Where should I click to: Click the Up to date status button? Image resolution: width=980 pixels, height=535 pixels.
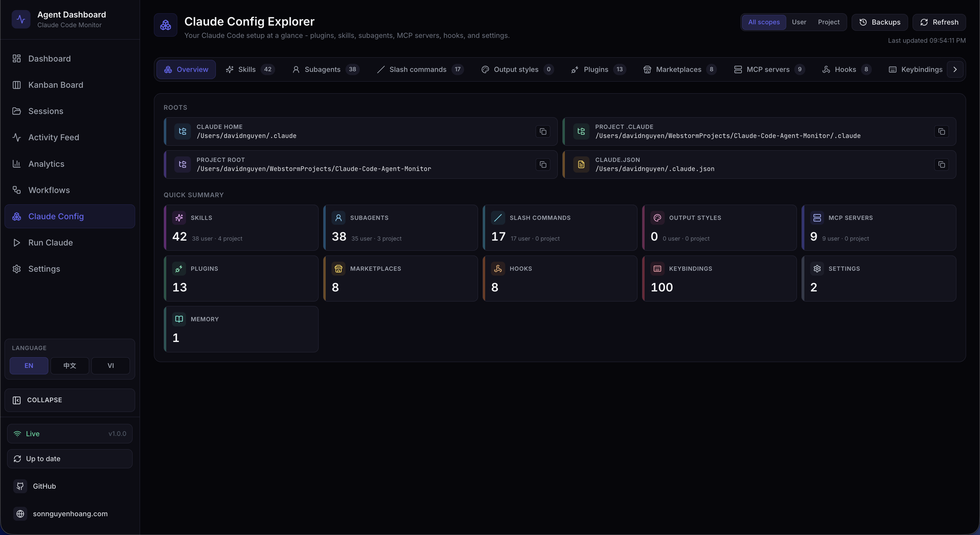(x=70, y=459)
